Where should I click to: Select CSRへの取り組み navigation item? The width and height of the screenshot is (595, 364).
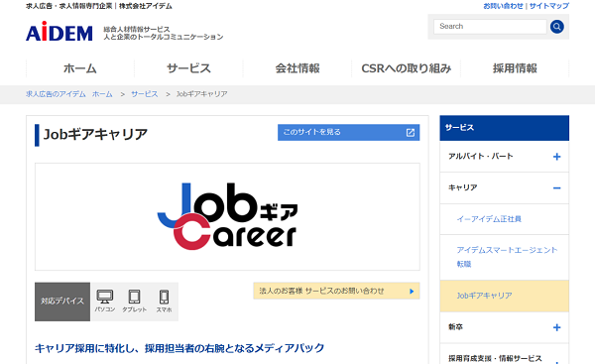pyautogui.click(x=406, y=68)
